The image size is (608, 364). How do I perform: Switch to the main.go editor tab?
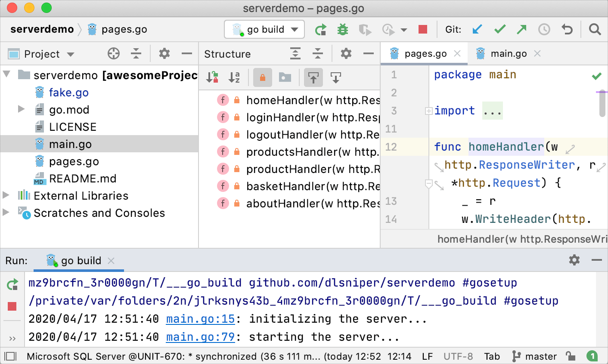(508, 54)
